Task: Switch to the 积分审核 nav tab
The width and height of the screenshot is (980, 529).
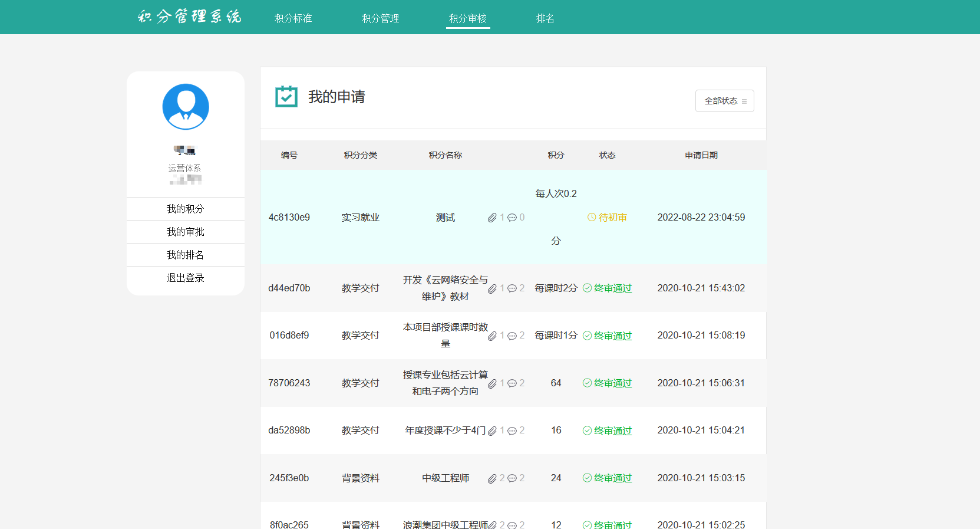Action: (x=468, y=18)
